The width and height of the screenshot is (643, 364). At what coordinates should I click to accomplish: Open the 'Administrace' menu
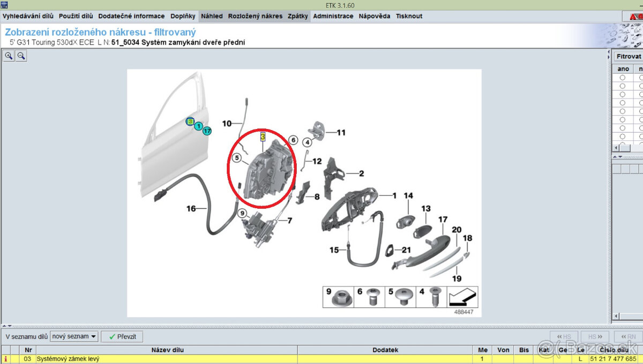[333, 16]
